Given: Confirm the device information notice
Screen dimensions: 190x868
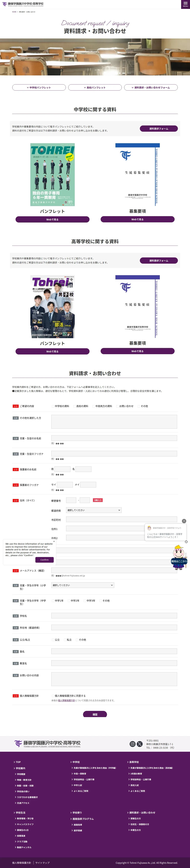Looking at the screenshot, I should (x=45, y=560).
